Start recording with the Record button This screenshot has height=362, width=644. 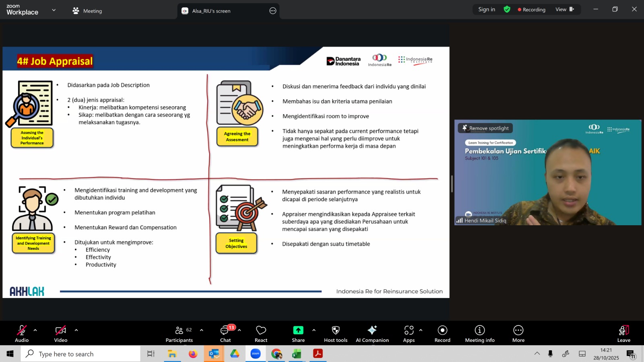pyautogui.click(x=442, y=333)
